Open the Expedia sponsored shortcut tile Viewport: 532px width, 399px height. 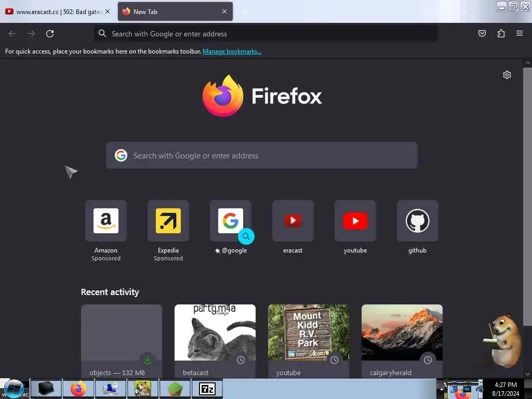168,221
